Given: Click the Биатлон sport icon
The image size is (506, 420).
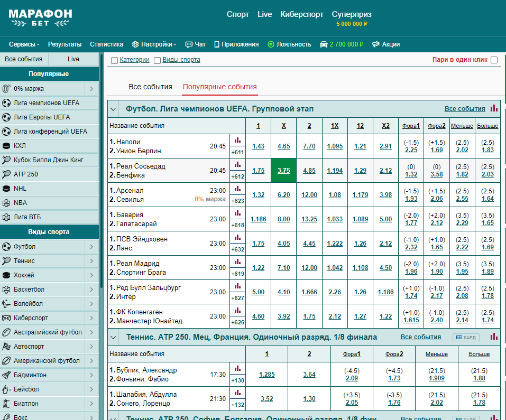Looking at the screenshot, I should tap(6, 404).
